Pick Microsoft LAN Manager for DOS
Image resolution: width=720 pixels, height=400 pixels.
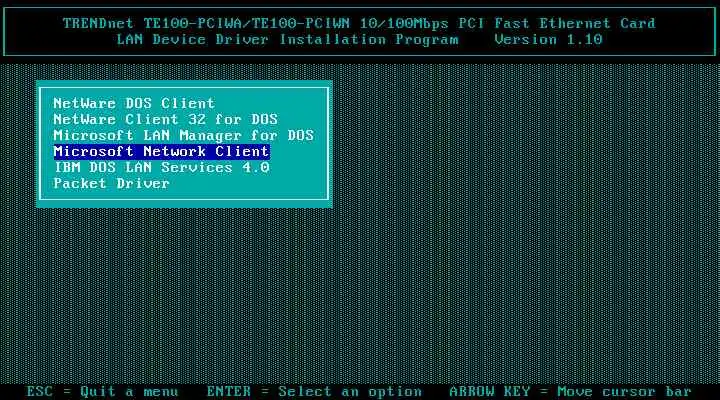[184, 135]
